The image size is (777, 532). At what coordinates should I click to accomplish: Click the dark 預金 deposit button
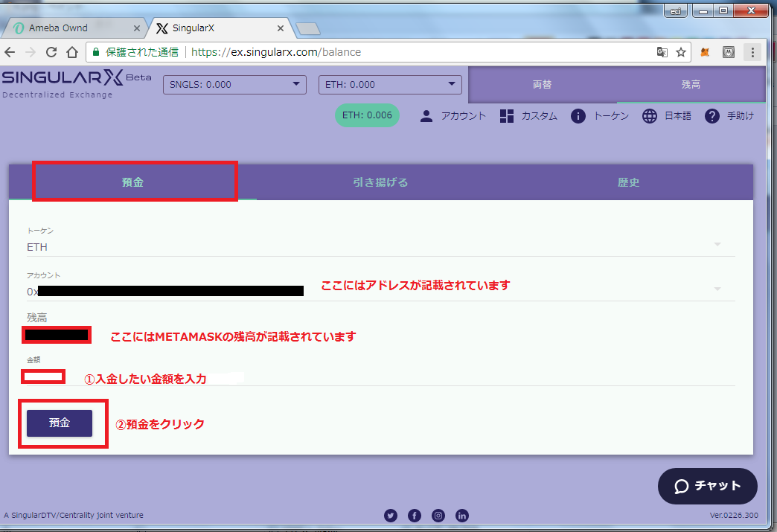click(x=60, y=423)
